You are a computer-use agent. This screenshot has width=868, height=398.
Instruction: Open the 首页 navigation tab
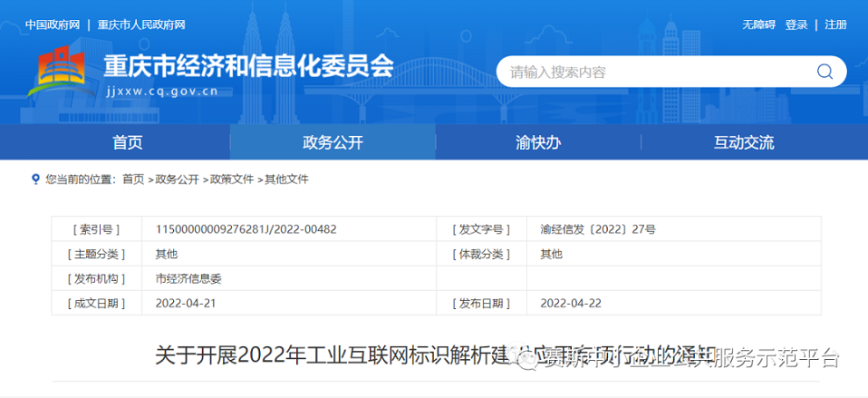click(127, 142)
